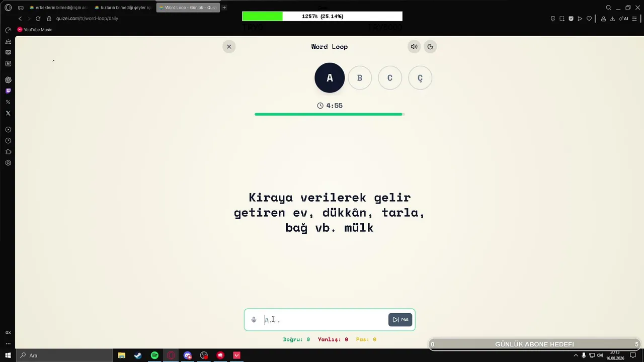Screen dimensions: 644x362
Task: Open the Opera main menu logo
Action: point(8,8)
